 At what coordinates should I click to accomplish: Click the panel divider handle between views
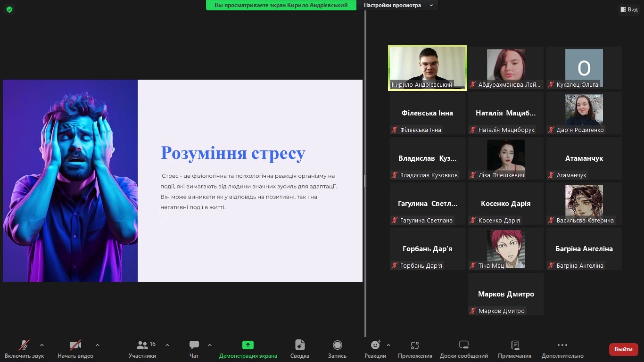point(365,181)
